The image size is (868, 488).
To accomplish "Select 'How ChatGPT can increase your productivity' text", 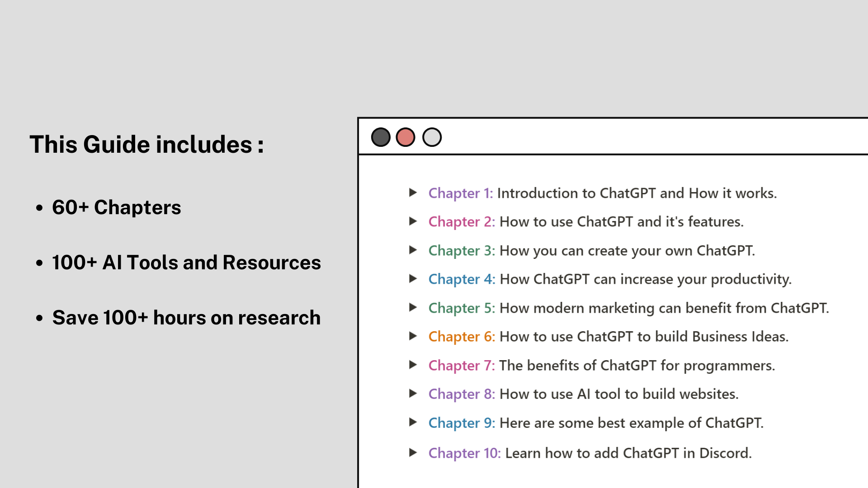I will click(x=646, y=279).
